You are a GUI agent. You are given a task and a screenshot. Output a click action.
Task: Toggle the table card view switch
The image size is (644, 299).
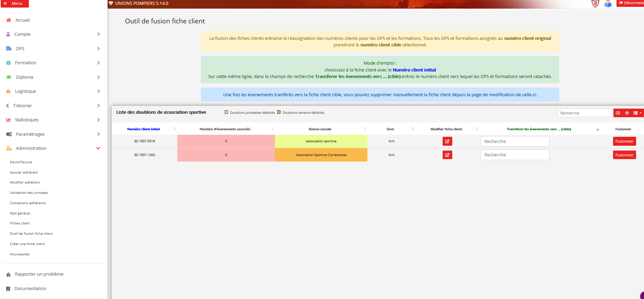tap(618, 113)
